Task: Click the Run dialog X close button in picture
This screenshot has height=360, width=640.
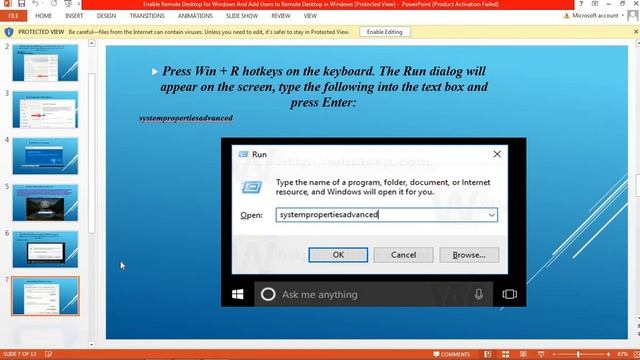Action: pos(497,154)
